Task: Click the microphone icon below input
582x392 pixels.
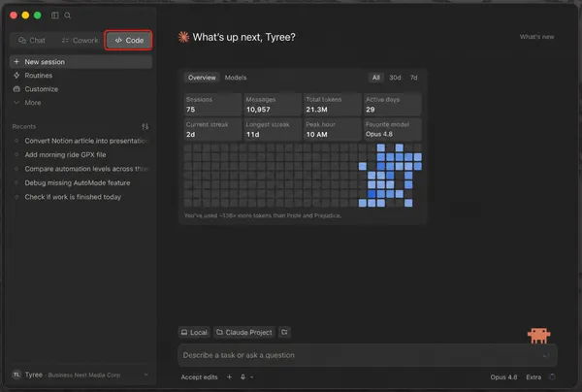Action: pyautogui.click(x=242, y=376)
